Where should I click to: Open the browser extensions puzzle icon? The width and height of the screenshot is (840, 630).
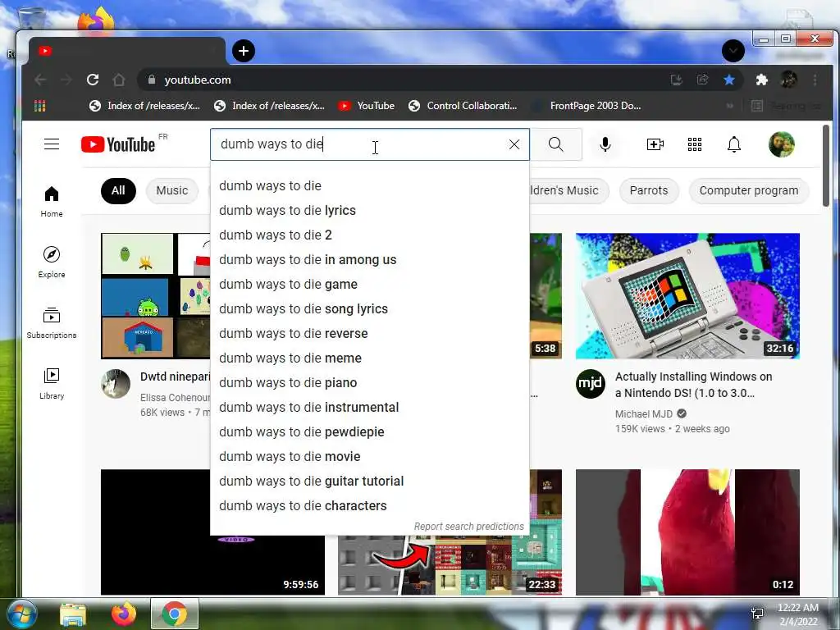point(761,80)
